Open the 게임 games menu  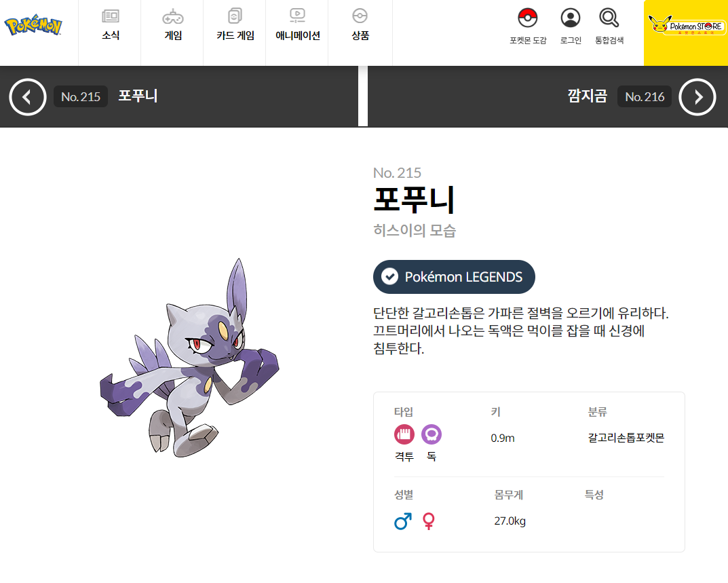pos(173,25)
